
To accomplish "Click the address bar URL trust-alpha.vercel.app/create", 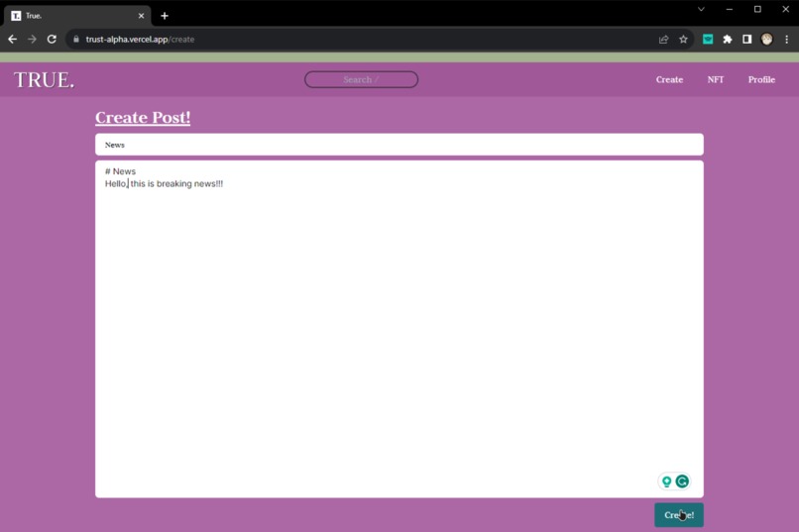I will (x=140, y=40).
